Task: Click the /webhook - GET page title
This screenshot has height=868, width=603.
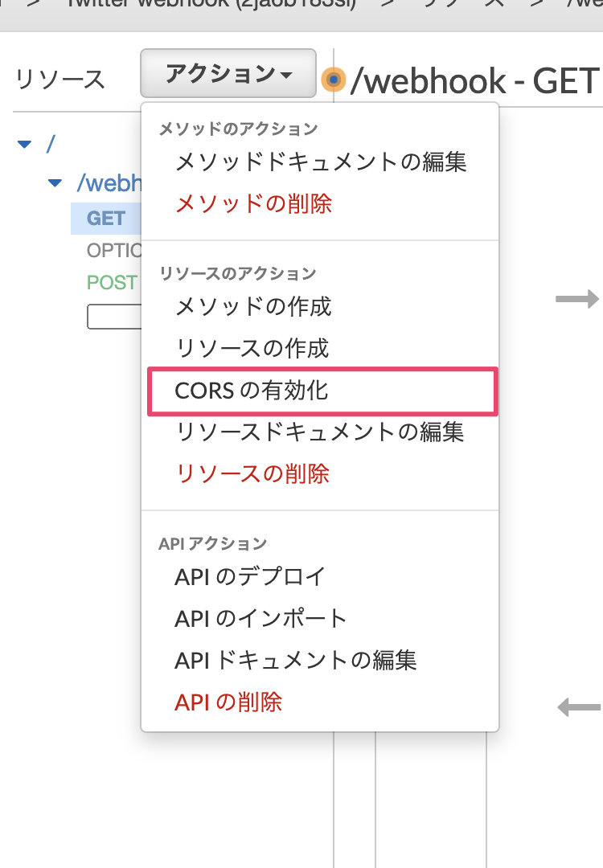Action: pos(475,81)
